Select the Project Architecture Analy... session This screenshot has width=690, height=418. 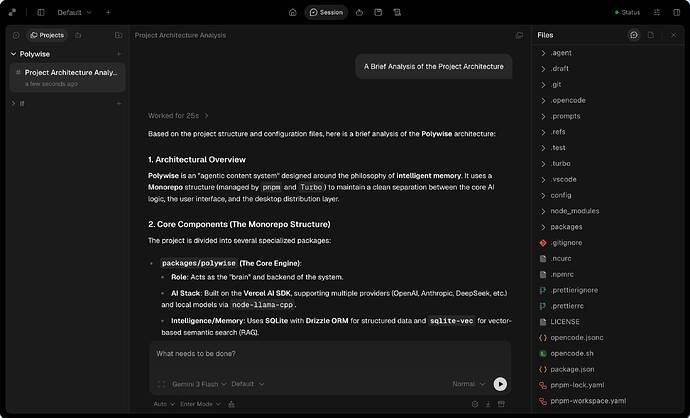68,77
